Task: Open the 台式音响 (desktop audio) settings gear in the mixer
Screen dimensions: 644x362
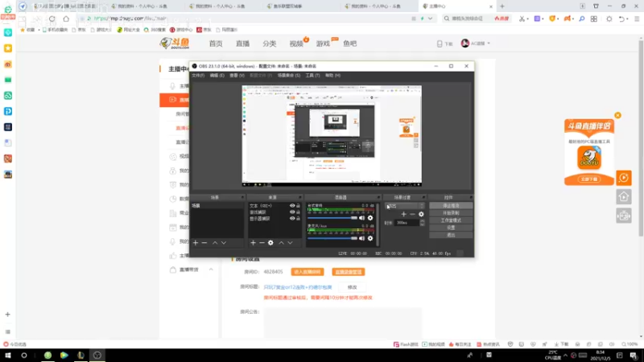Action: pyautogui.click(x=370, y=218)
